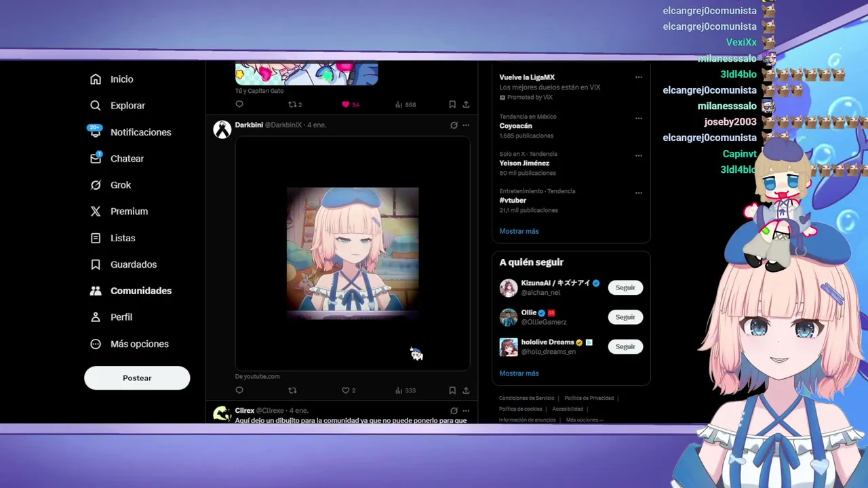
Task: Click the Postar button
Action: coord(137,378)
